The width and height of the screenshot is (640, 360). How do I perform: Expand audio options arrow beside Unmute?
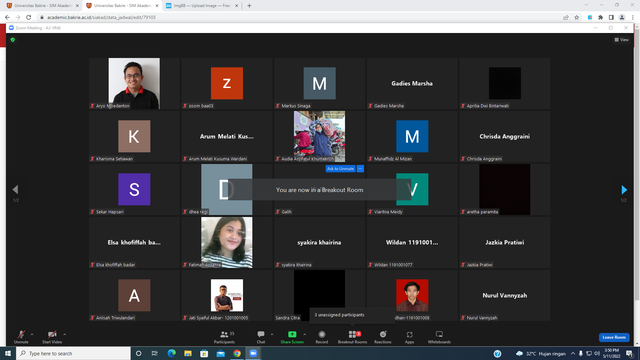pyautogui.click(x=32, y=334)
